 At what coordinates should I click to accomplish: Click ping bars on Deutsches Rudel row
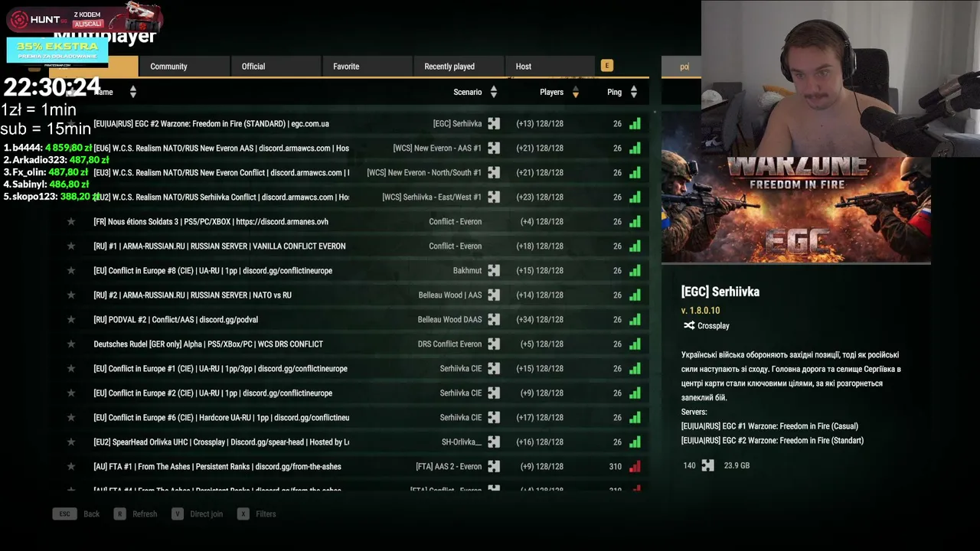coord(635,344)
